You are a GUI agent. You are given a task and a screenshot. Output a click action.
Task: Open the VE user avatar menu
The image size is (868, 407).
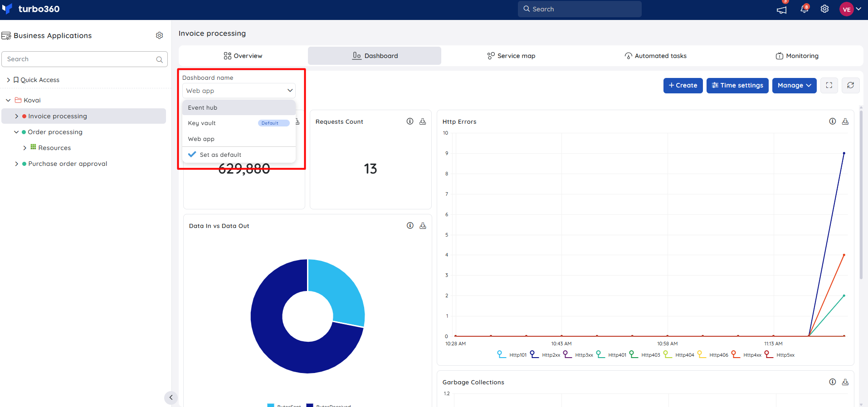(846, 9)
